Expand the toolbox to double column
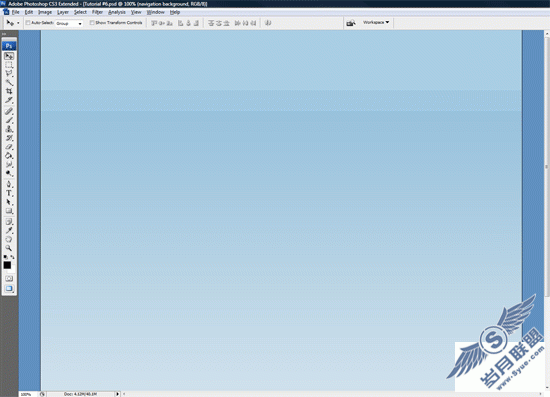Image resolution: width=550 pixels, height=397 pixels. (x=4, y=34)
